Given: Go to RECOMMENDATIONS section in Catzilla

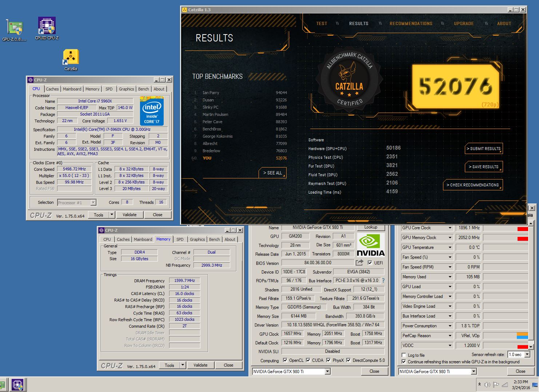Looking at the screenshot, I should tap(411, 24).
